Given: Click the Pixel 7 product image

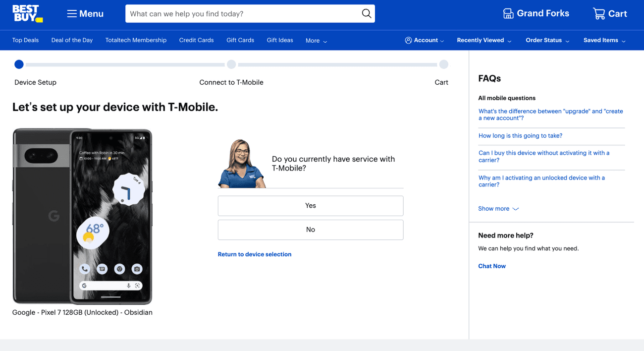Looking at the screenshot, I should click(82, 217).
